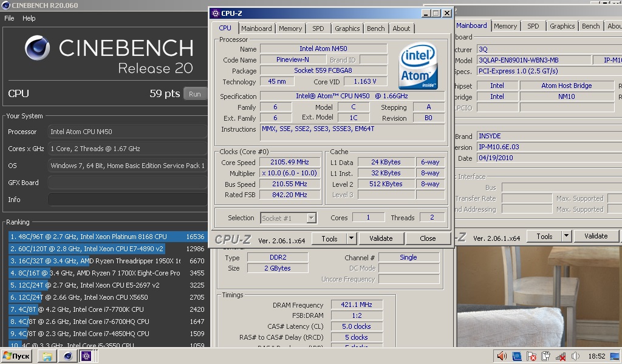Click the Multiplier value x 10.0
This screenshot has height=364, width=622.
click(290, 173)
